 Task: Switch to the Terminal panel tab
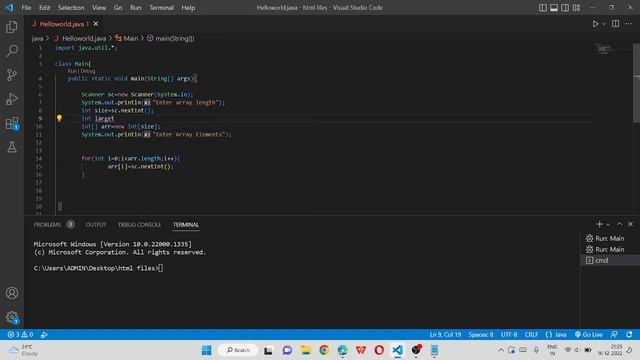186,224
